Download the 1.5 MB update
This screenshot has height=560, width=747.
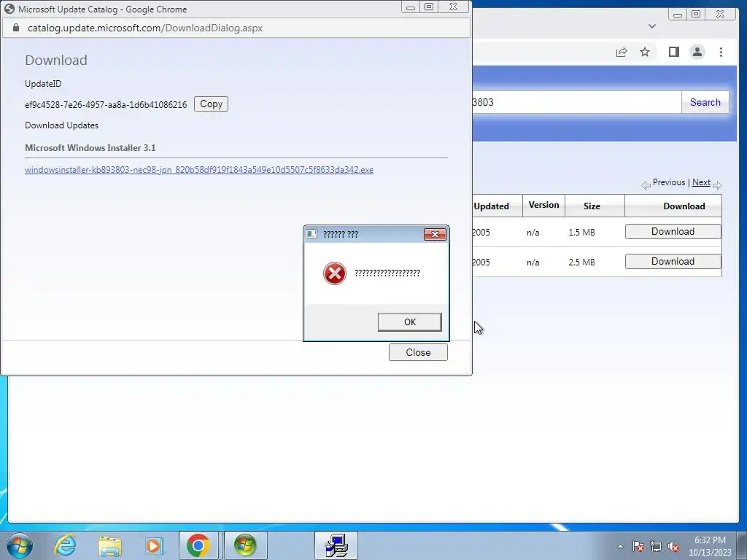(x=673, y=231)
